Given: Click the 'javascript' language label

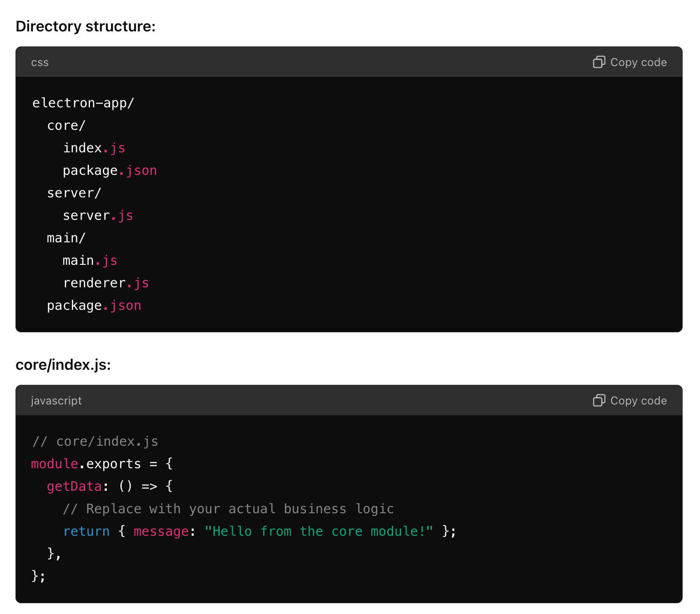Looking at the screenshot, I should point(56,401).
